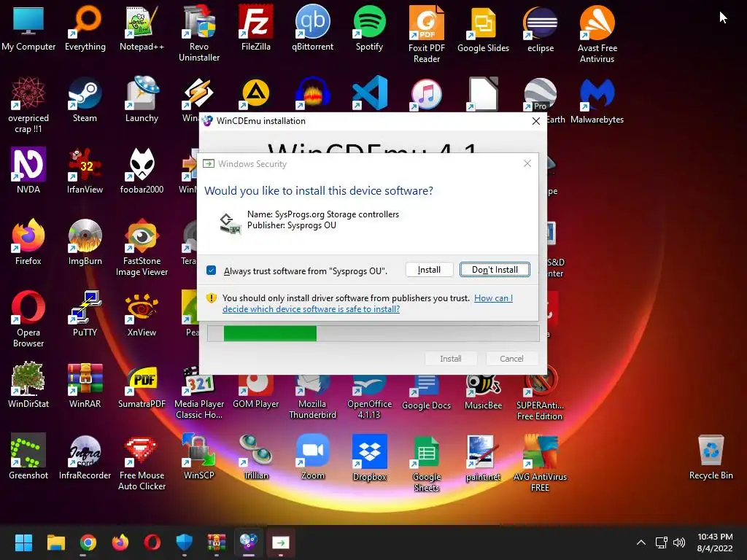This screenshot has width=747, height=560.
Task: Open the clock showing 10:43 PM
Action: 715,542
